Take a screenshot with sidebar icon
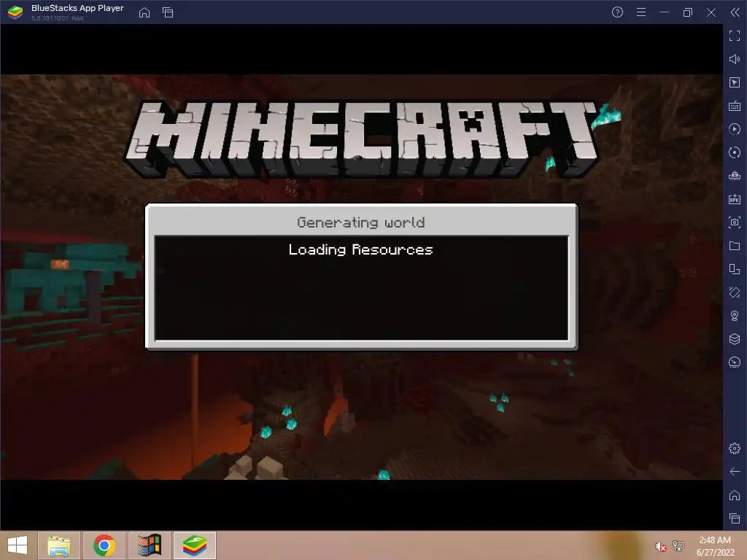The image size is (747, 560). (735, 222)
